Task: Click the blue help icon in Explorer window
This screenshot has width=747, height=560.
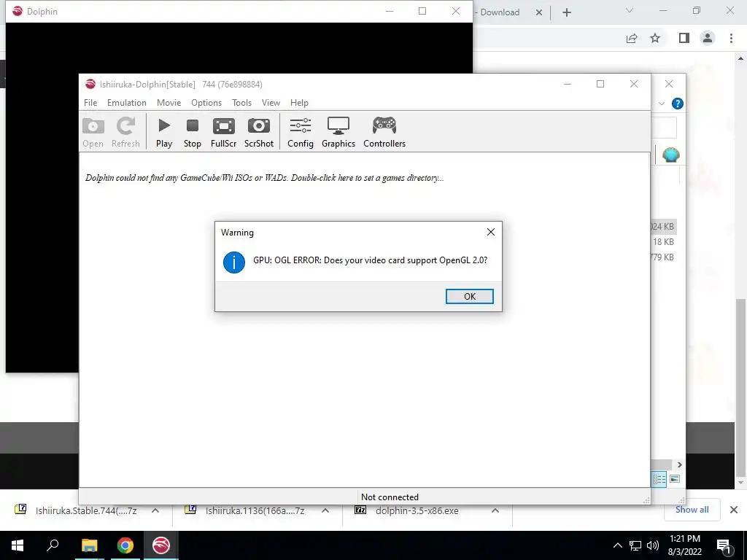Action: click(678, 104)
